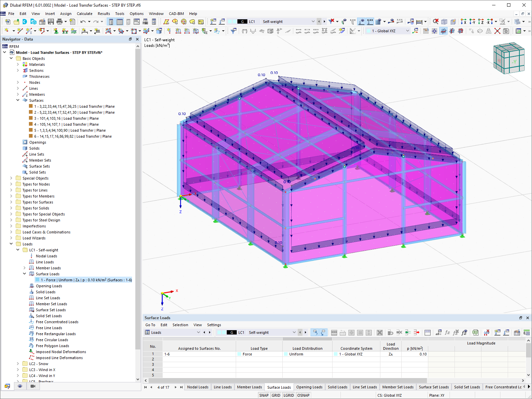This screenshot has height=399, width=532.
Task: Toggle SNAP in the status bar
Action: tap(264, 395)
